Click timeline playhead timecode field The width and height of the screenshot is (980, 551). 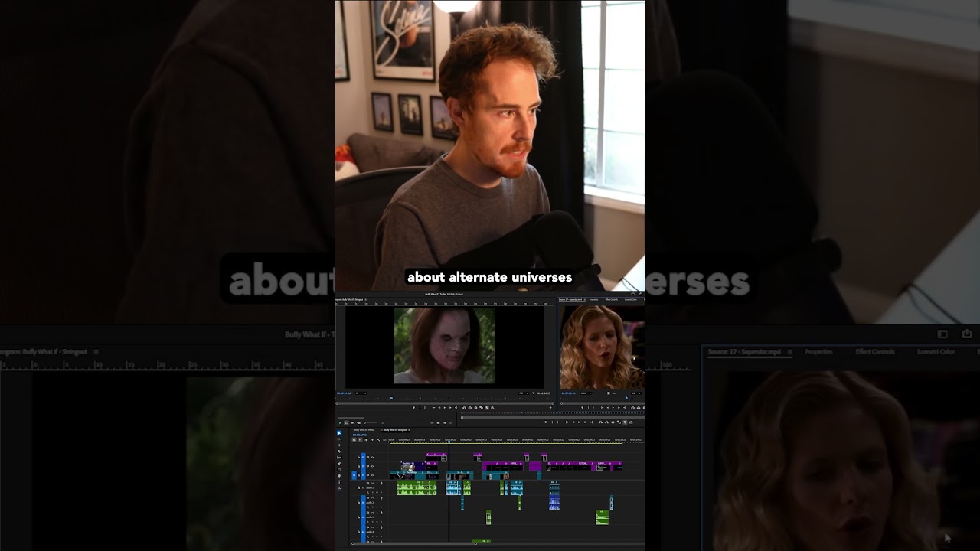click(360, 435)
